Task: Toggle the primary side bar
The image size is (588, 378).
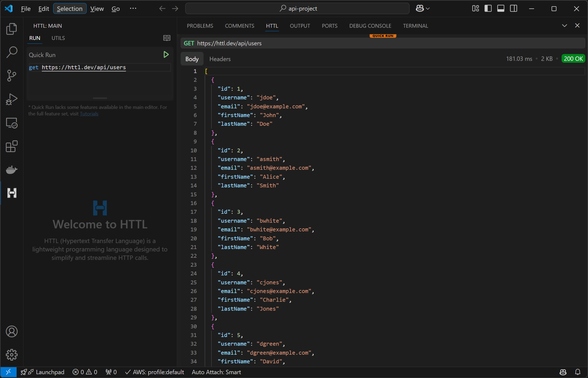Action: pos(488,8)
